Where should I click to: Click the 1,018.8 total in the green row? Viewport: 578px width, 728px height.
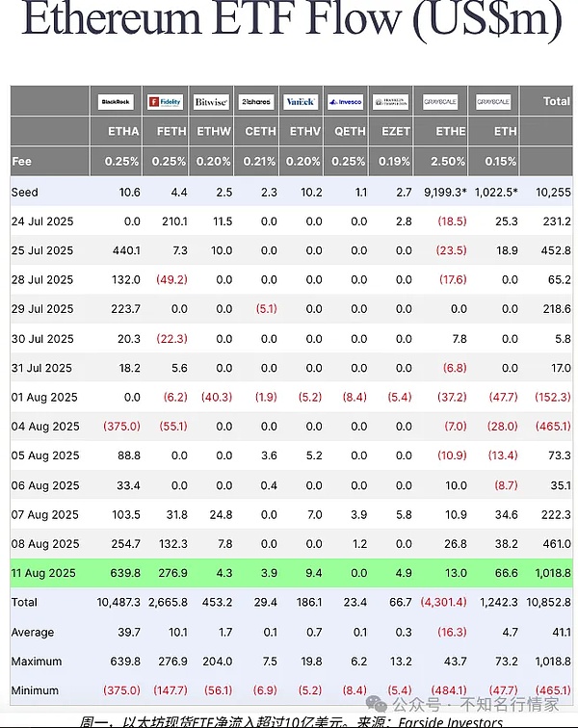pos(551,572)
